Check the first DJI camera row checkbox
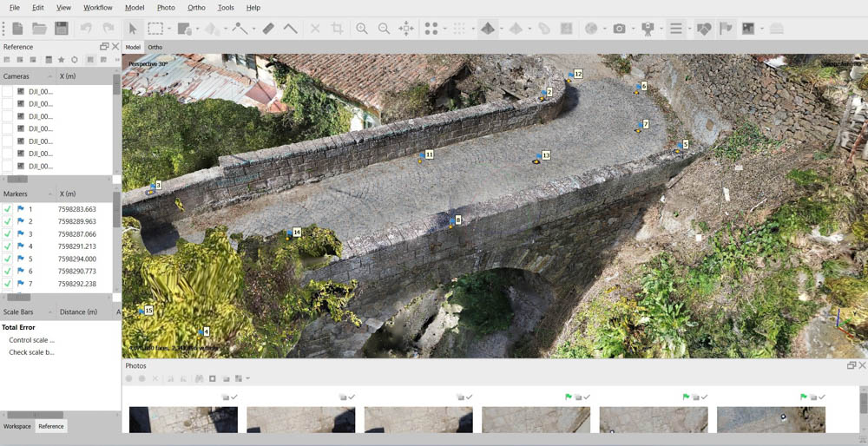 coord(7,91)
